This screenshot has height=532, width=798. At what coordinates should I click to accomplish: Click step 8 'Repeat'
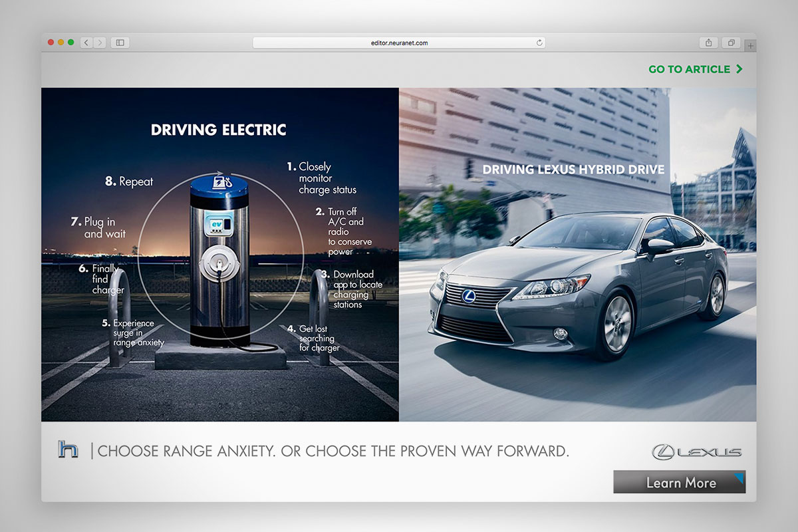[129, 181]
